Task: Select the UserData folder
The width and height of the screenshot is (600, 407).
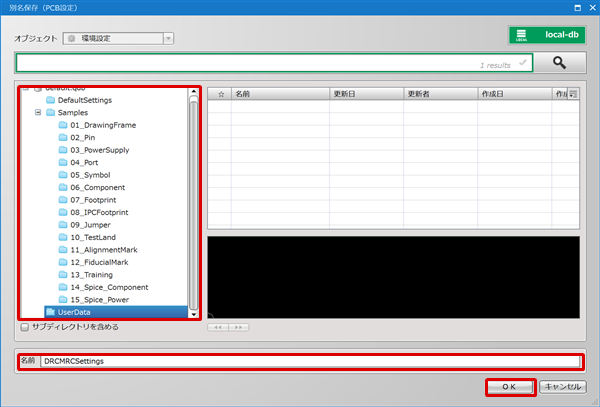Action: tap(116, 312)
